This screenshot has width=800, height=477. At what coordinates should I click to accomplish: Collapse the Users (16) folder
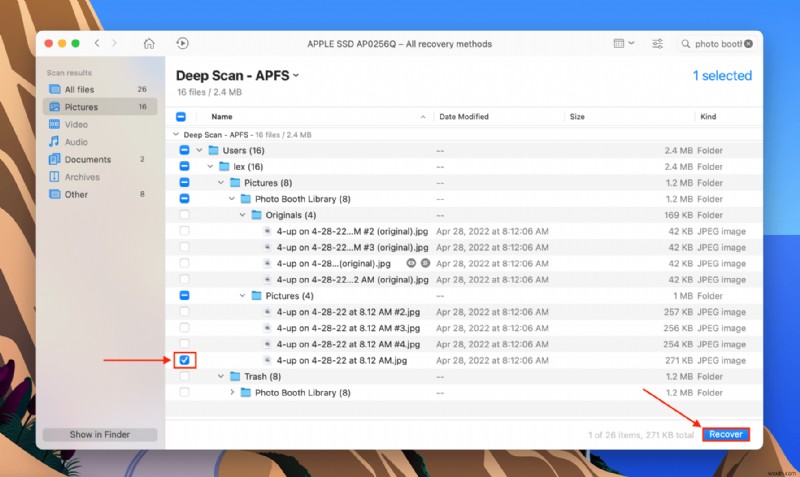(x=199, y=150)
